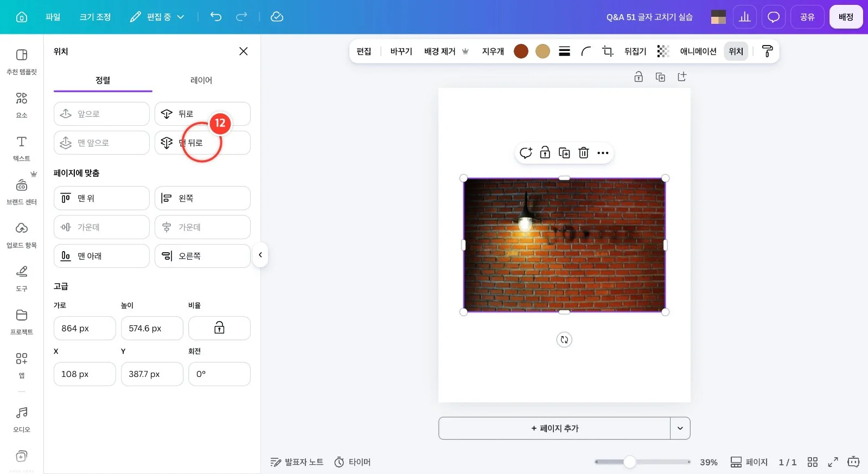This screenshot has width=868, height=474.
Task: Open the comments speech bubble
Action: (x=774, y=17)
